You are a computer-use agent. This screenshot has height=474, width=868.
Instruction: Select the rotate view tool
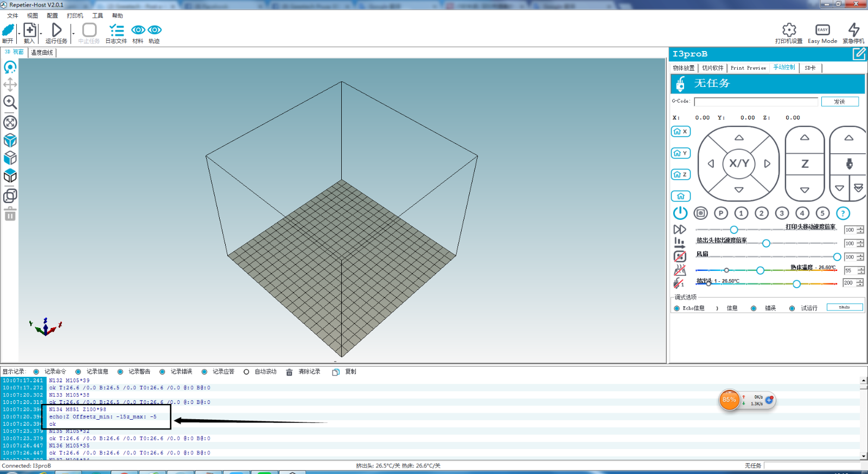click(10, 67)
